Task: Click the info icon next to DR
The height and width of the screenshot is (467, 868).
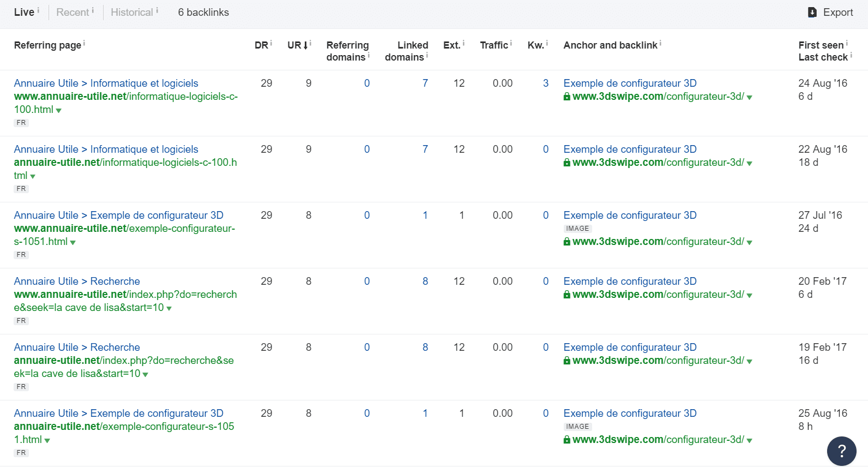Action: pyautogui.click(x=271, y=43)
